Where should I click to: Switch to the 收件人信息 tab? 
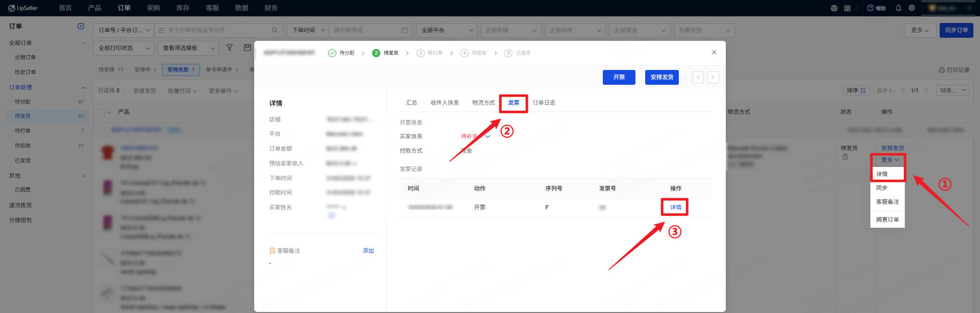(445, 103)
